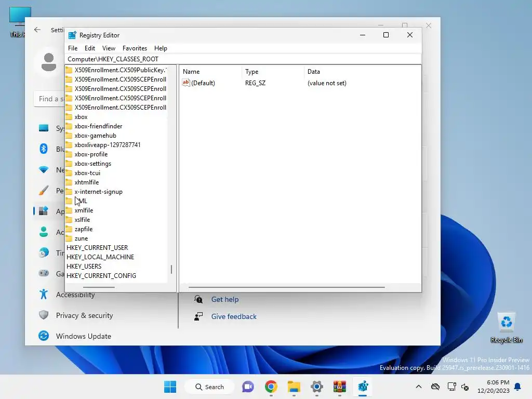Click the folder icon beside xslfile
532x399 pixels.
coord(69,220)
